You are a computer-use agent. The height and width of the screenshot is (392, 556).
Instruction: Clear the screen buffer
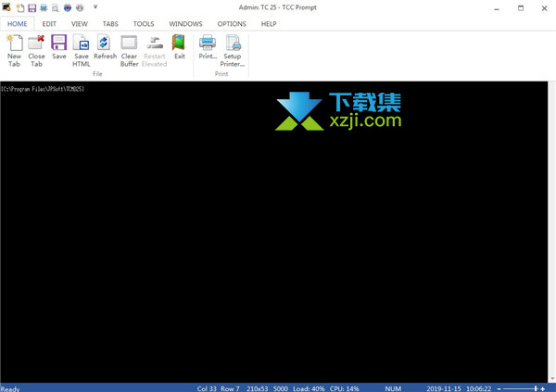129,50
